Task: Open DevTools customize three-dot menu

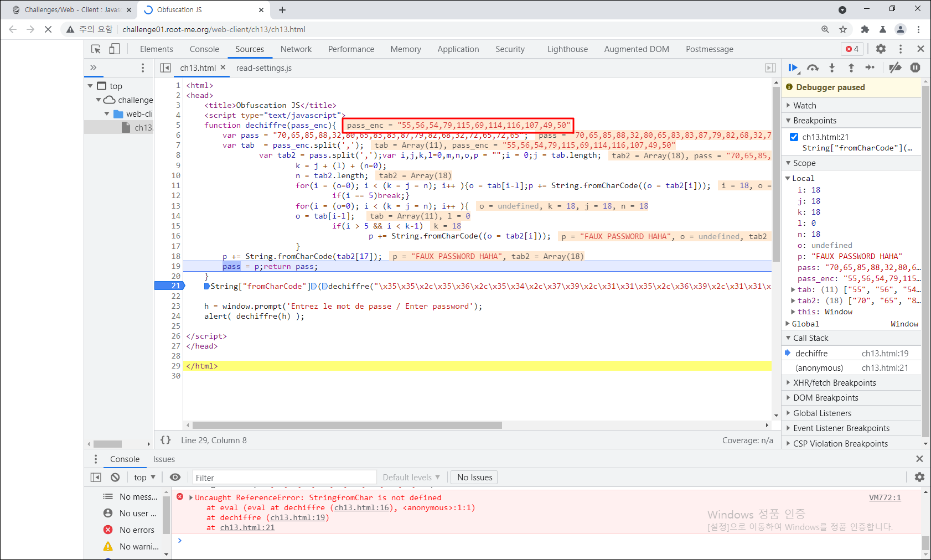Action: click(x=901, y=49)
